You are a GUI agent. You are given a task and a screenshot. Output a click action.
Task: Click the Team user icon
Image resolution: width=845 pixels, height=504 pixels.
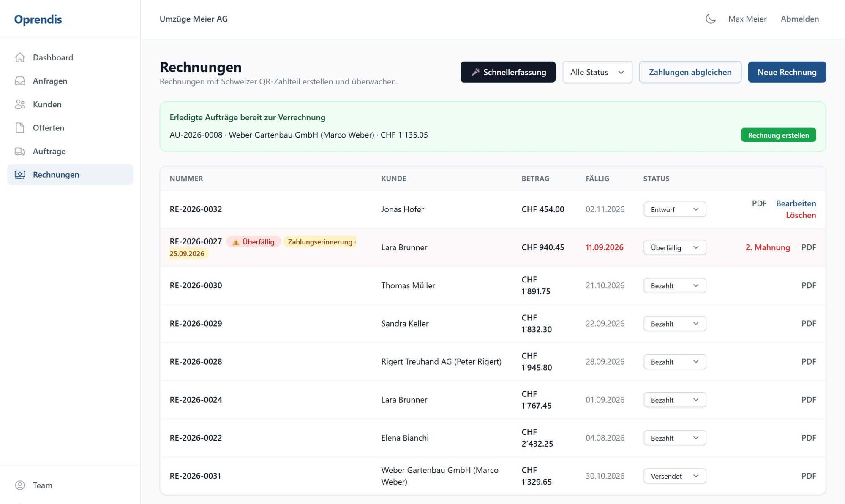click(20, 485)
